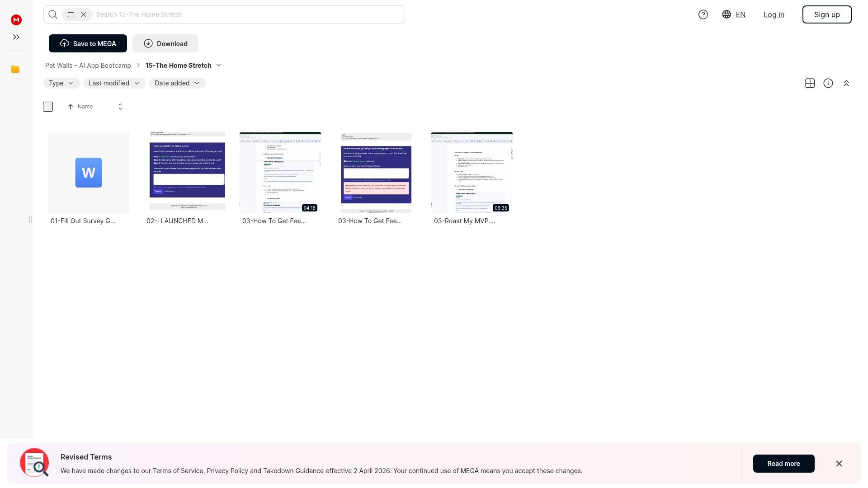Image resolution: width=868 pixels, height=488 pixels.
Task: Open the cloud drive folder icon
Action: tap(15, 69)
